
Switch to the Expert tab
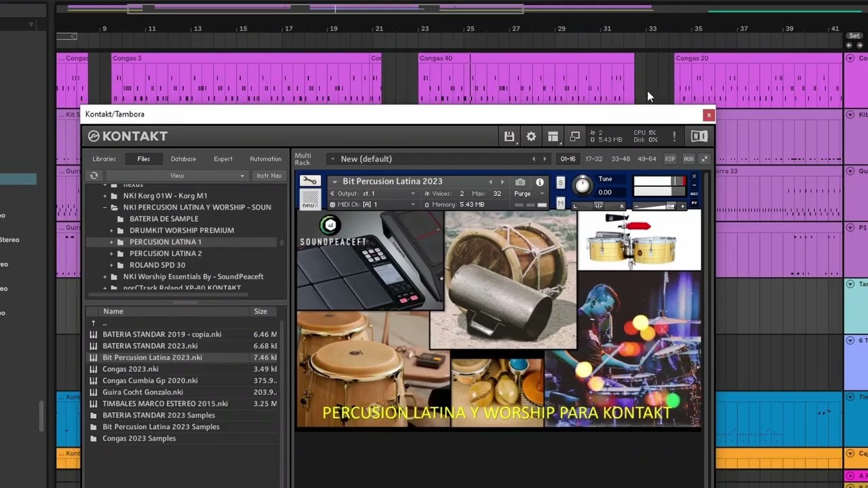point(223,159)
